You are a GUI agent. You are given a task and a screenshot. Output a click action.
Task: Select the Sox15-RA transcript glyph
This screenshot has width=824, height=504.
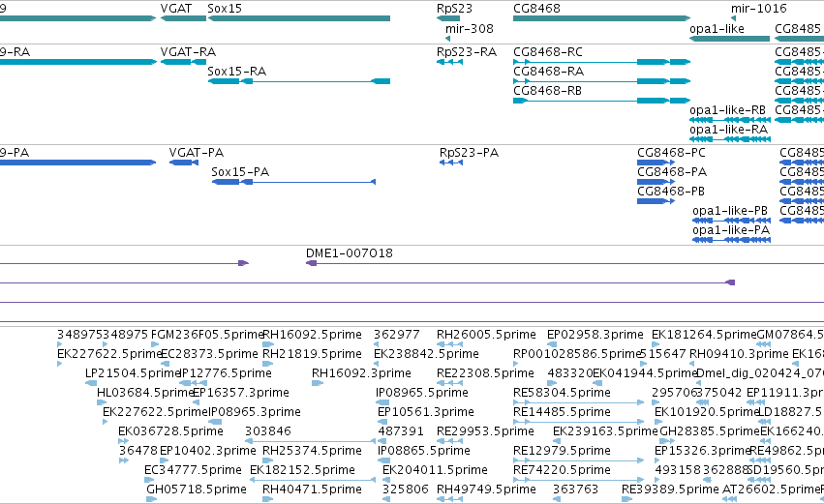pos(299,81)
